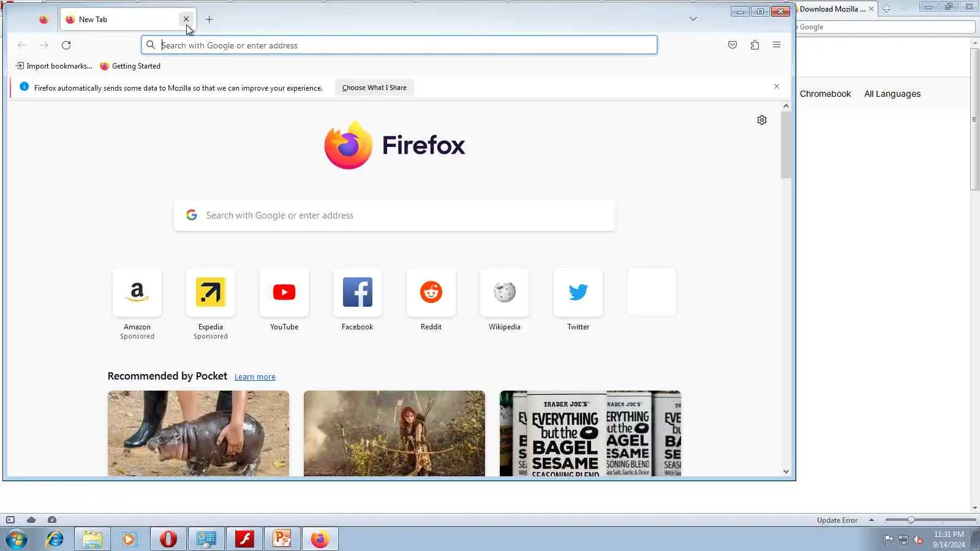Image resolution: width=980 pixels, height=551 pixels.
Task: Switch to Opera from the taskbar
Action: point(168,539)
